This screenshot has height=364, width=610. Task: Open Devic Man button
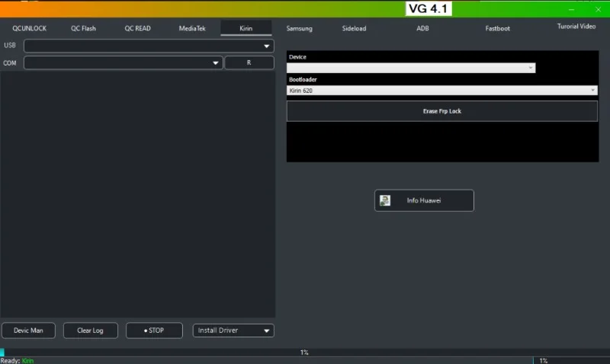tap(28, 330)
